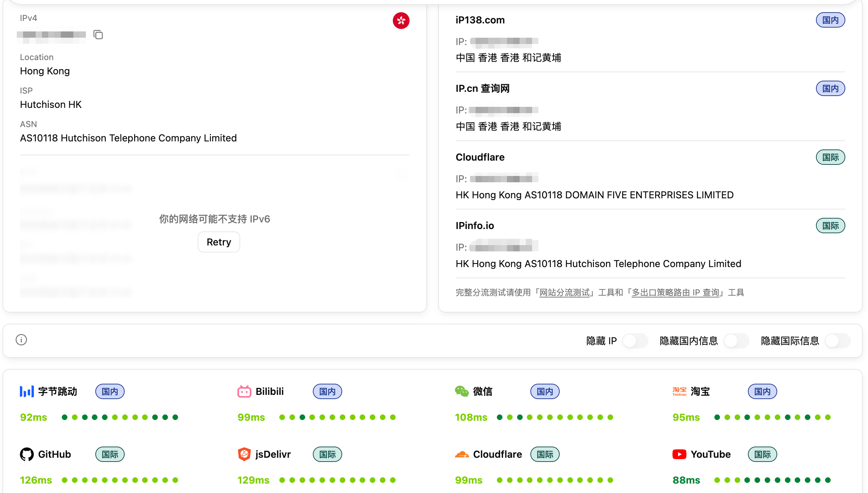
Task: Click the Hong Kong flag icon beside IPv4
Action: pyautogui.click(x=401, y=21)
